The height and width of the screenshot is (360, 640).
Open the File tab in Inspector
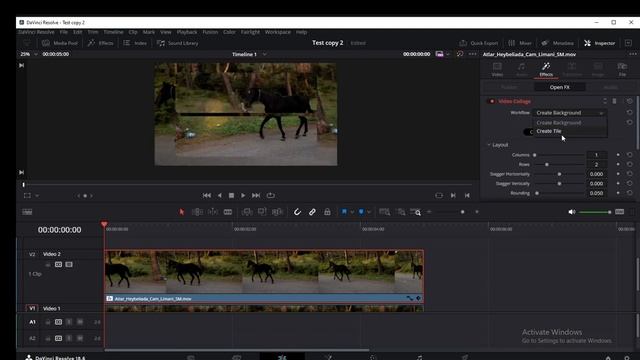pos(622,69)
